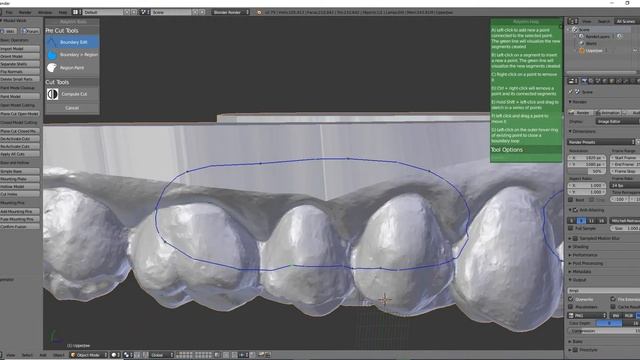Open the Display Image Editor dropdown

[618, 122]
